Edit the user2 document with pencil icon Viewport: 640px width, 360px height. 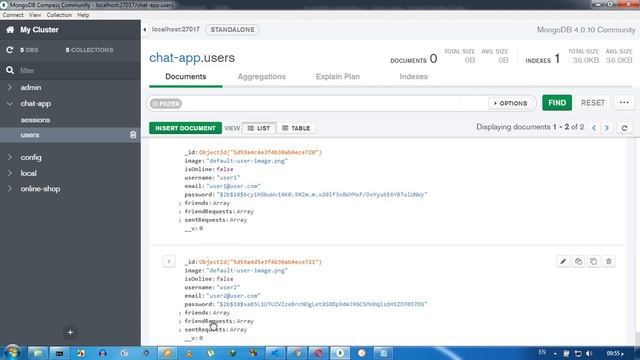(563, 261)
